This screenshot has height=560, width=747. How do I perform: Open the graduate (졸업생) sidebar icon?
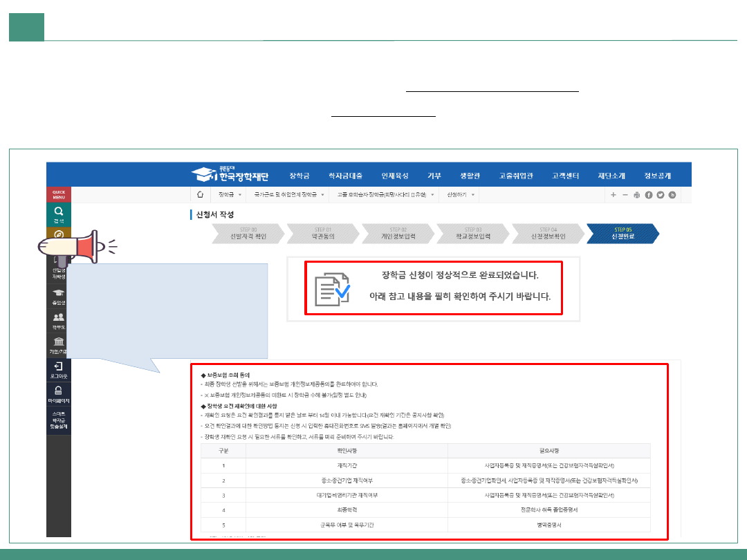pyautogui.click(x=59, y=296)
